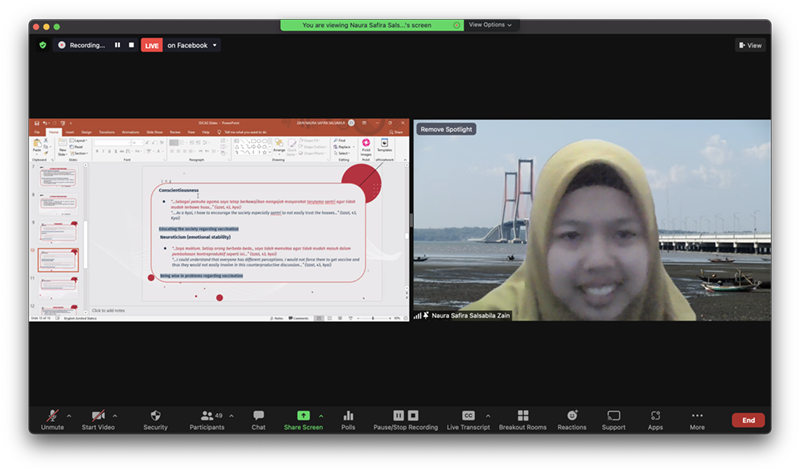Open Live Transcript closed caption settings

pyautogui.click(x=467, y=416)
